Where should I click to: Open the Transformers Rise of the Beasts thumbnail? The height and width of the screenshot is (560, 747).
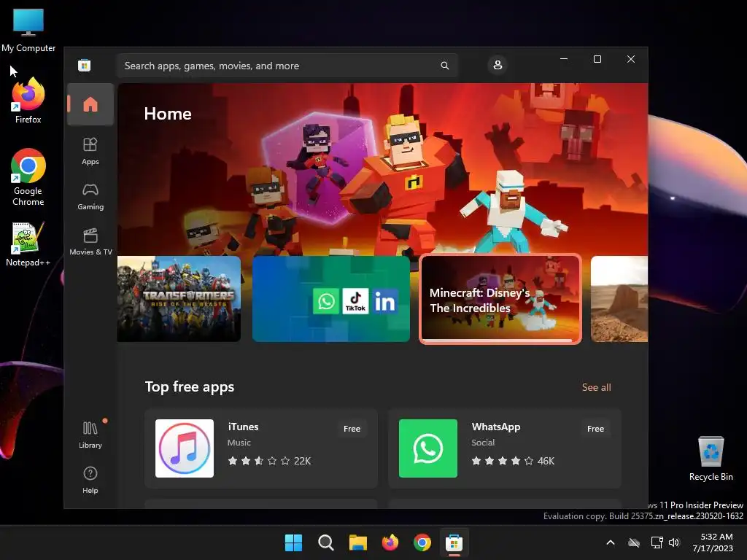coord(179,298)
